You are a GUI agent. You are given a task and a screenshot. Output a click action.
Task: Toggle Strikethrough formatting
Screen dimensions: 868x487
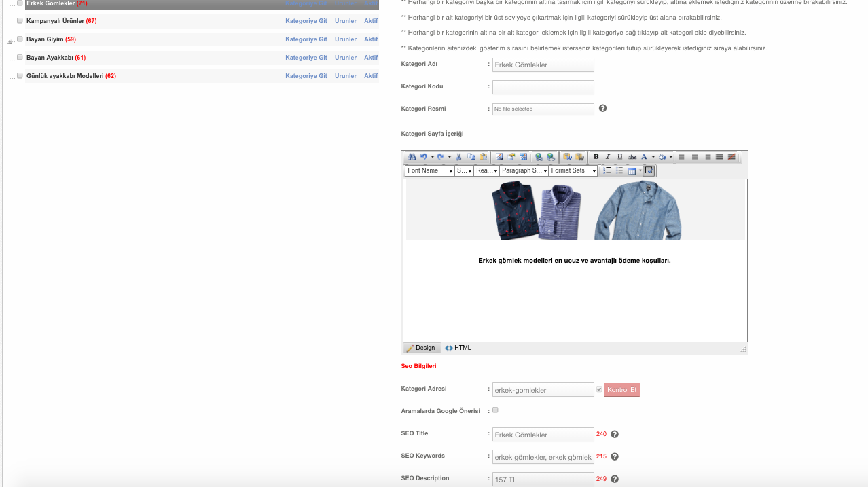632,157
